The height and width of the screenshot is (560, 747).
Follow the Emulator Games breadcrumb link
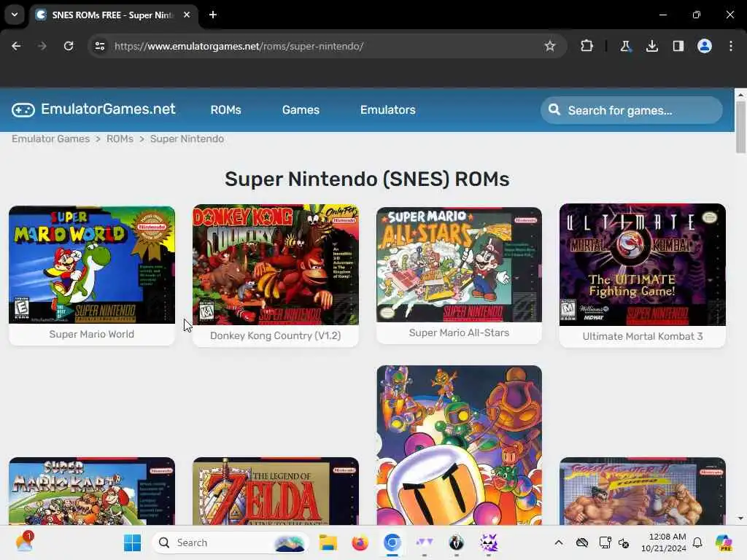50,139
